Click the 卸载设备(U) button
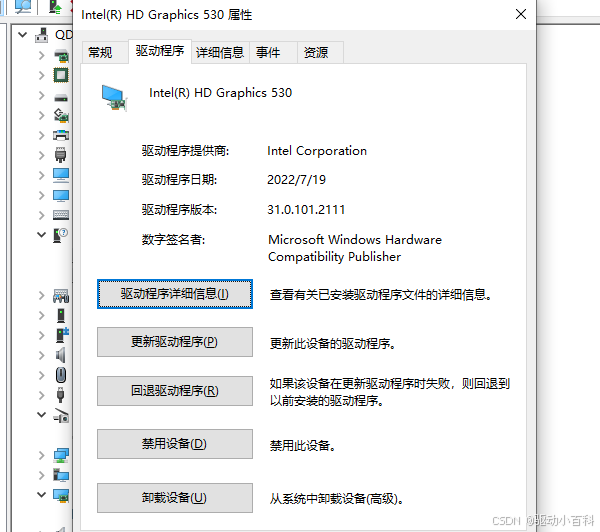Image resolution: width=600 pixels, height=532 pixels. click(x=175, y=498)
